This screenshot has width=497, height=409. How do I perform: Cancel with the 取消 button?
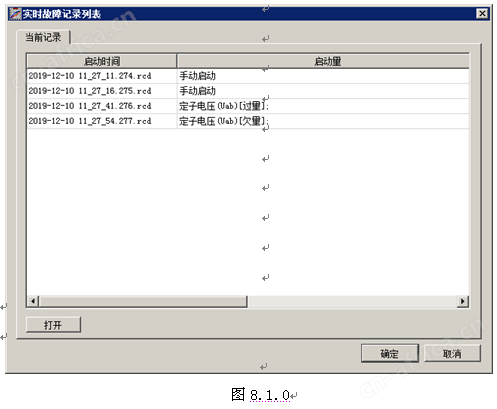point(452,353)
